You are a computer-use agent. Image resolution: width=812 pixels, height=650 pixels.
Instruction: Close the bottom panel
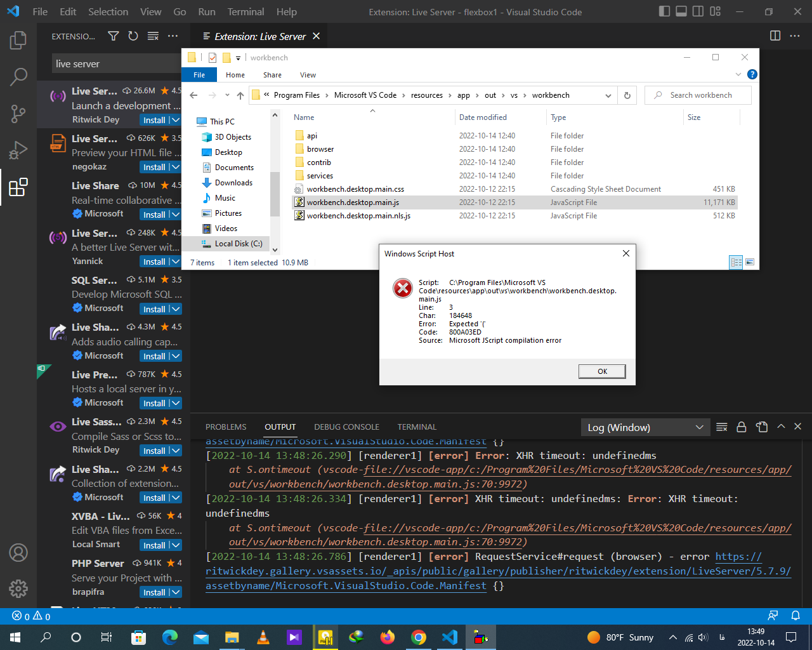click(x=798, y=427)
